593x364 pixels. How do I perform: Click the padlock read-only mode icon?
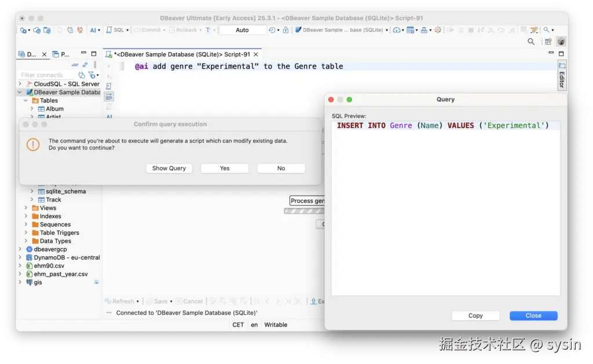(285, 30)
